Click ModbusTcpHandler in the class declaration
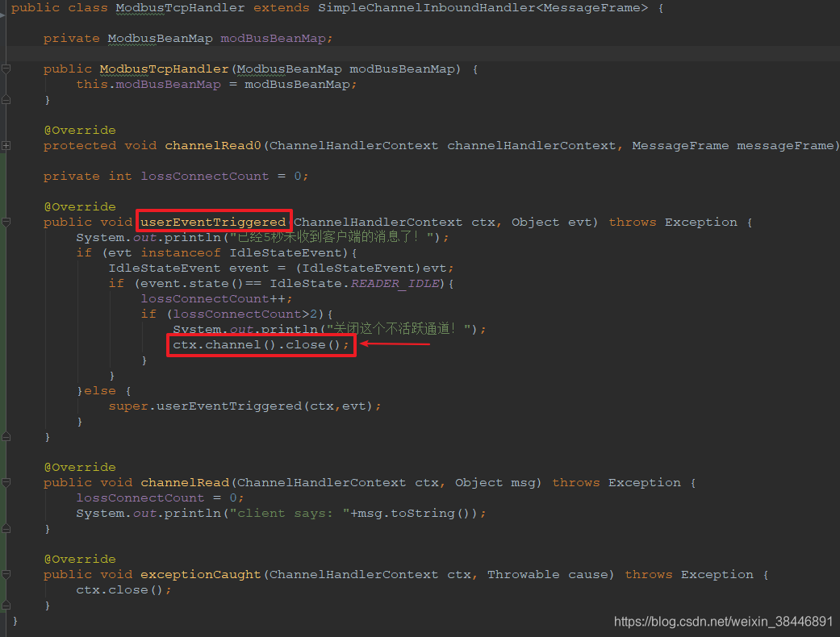Image resolution: width=840 pixels, height=637 pixels. (x=180, y=8)
